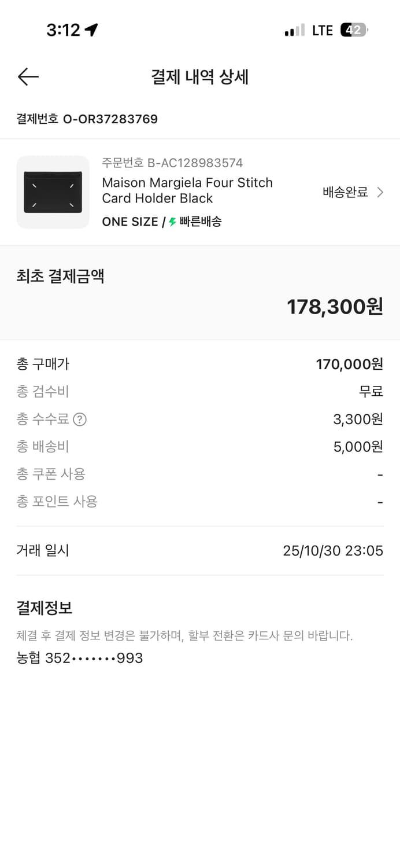Viewport: 400px width, 868px height.
Task: Expand the 최초 결제금액 payment section
Action: click(60, 275)
